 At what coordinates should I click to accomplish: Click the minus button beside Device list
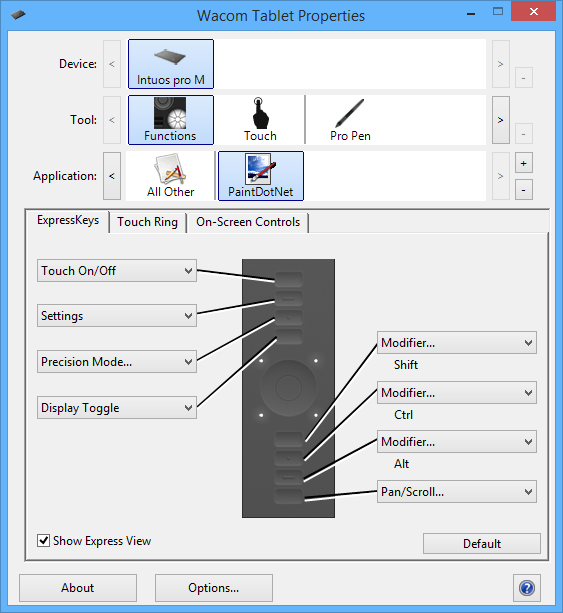click(x=524, y=78)
